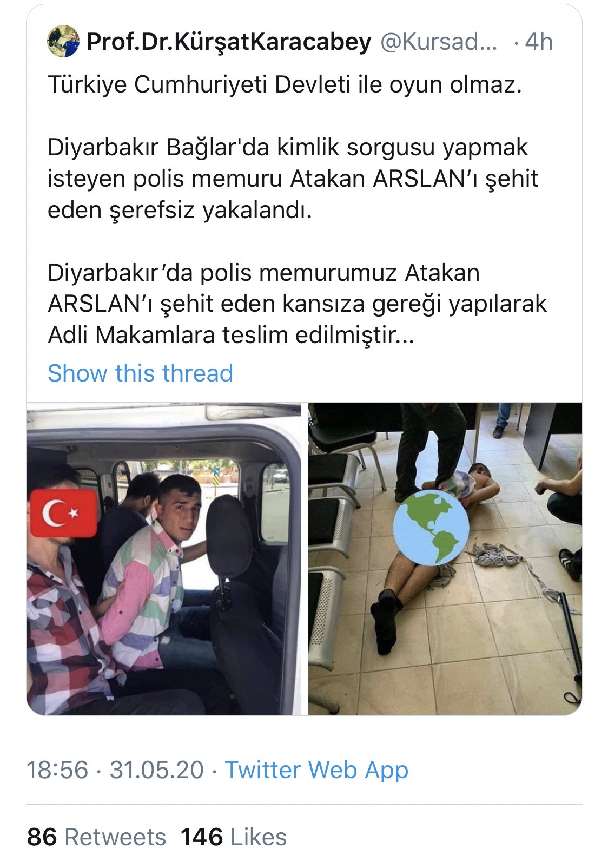Expand truncated text after 'teslim edilmiştir'
This screenshot has width=608, height=868.
(x=406, y=336)
